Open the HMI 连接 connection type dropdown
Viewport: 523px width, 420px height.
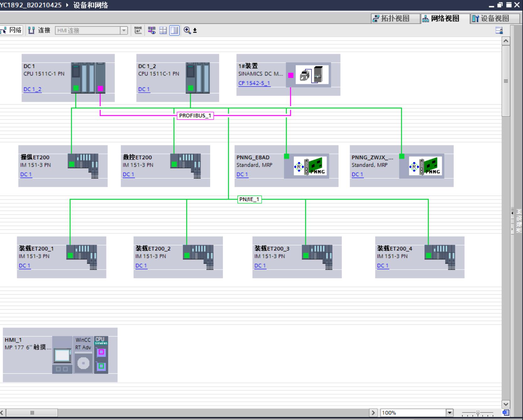click(124, 30)
